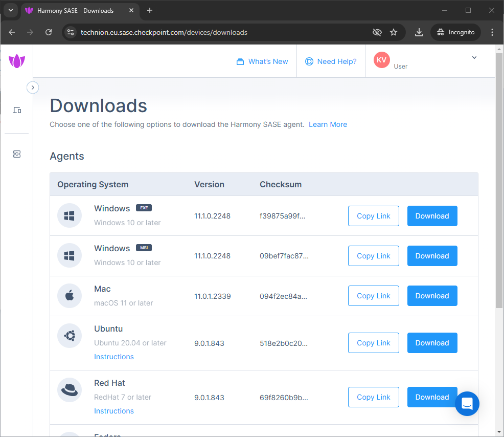Screen dimensions: 504x437
Task: Click scrollbar up arrow
Action: click(x=499, y=49)
